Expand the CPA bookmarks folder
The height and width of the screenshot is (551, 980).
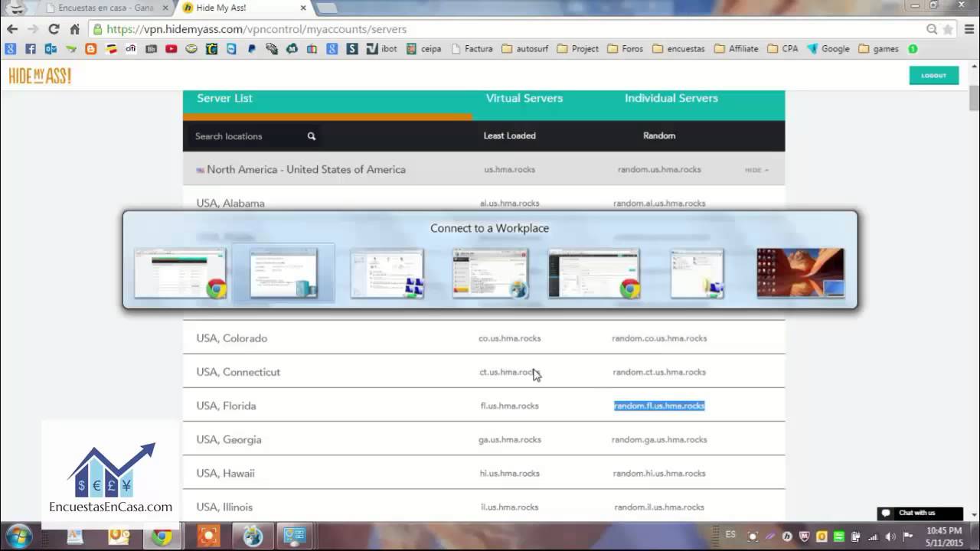click(x=782, y=48)
